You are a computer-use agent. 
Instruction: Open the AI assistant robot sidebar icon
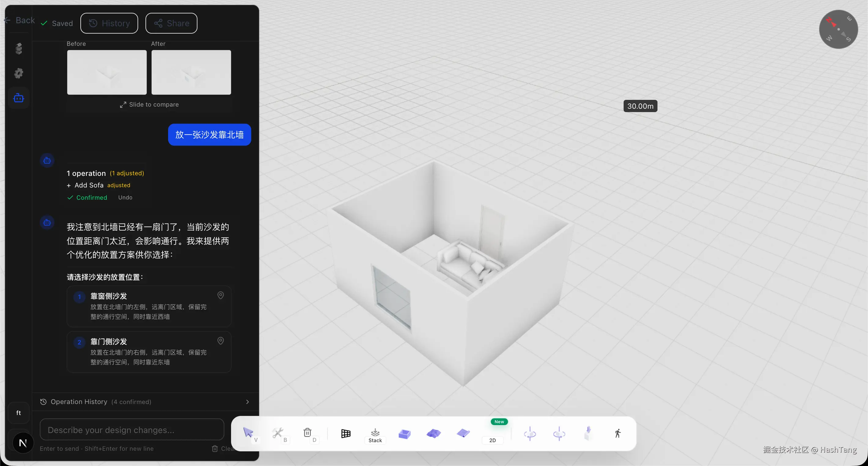(x=19, y=98)
